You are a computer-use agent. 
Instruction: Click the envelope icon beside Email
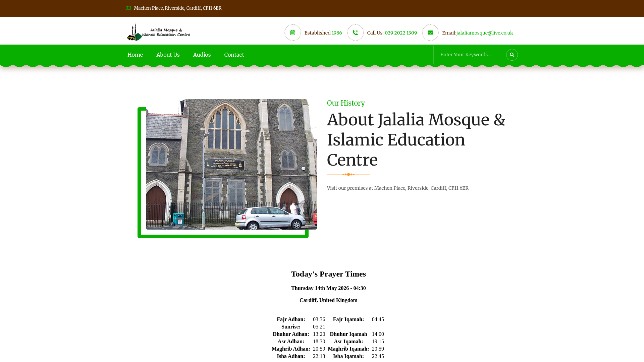tap(430, 33)
